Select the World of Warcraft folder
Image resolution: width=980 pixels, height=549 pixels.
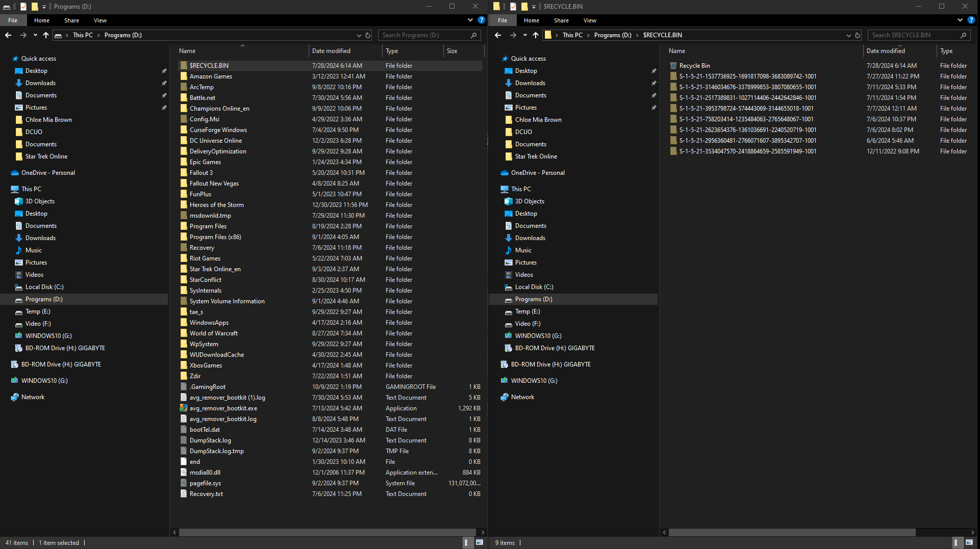213,333
